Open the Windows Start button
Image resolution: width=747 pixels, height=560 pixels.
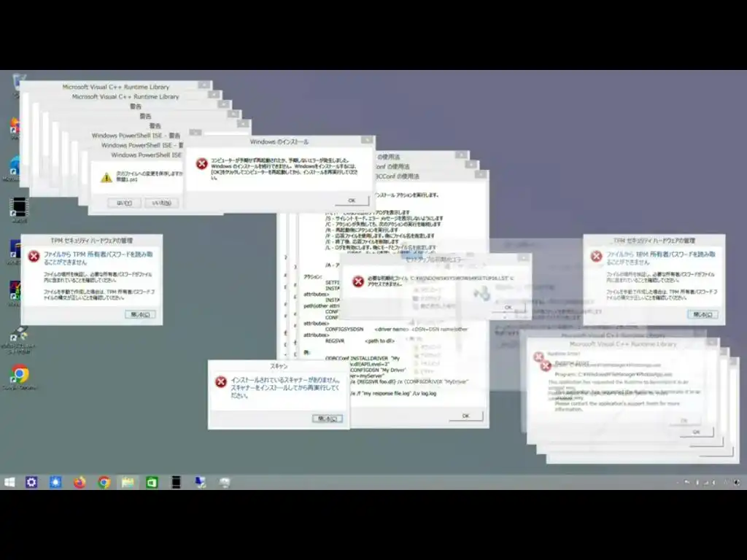click(9, 483)
